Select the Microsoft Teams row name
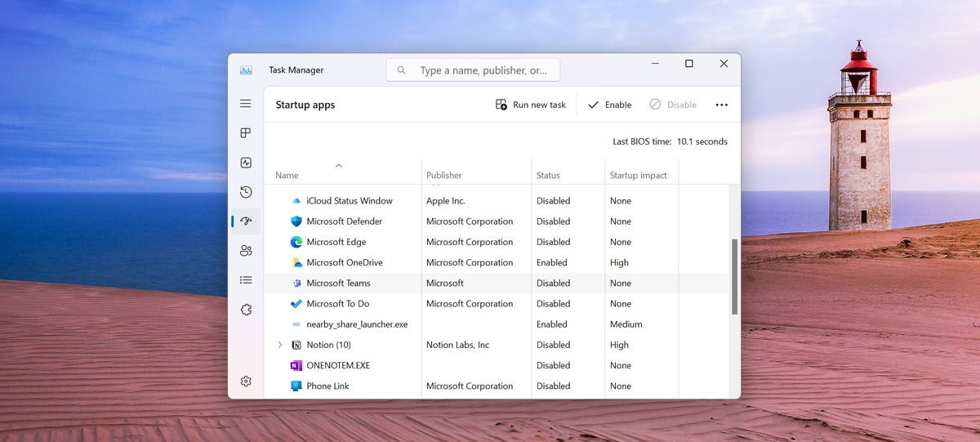The height and width of the screenshot is (442, 980). [x=338, y=284]
